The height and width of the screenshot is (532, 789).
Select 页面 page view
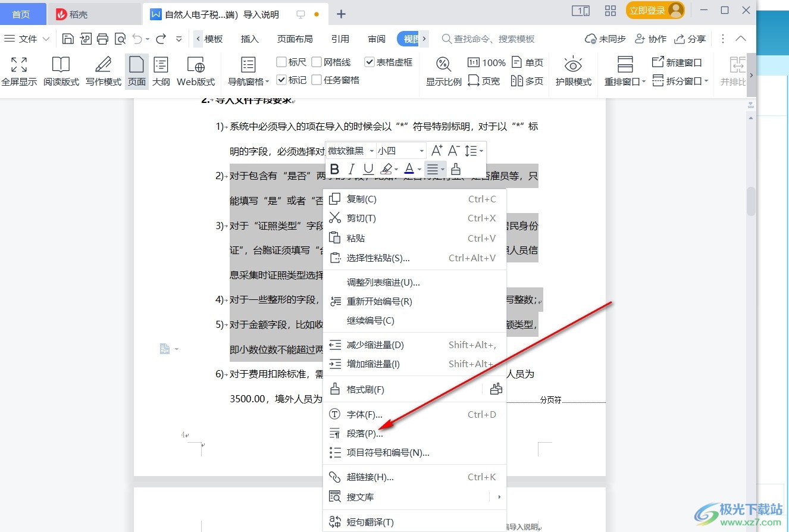pyautogui.click(x=137, y=72)
